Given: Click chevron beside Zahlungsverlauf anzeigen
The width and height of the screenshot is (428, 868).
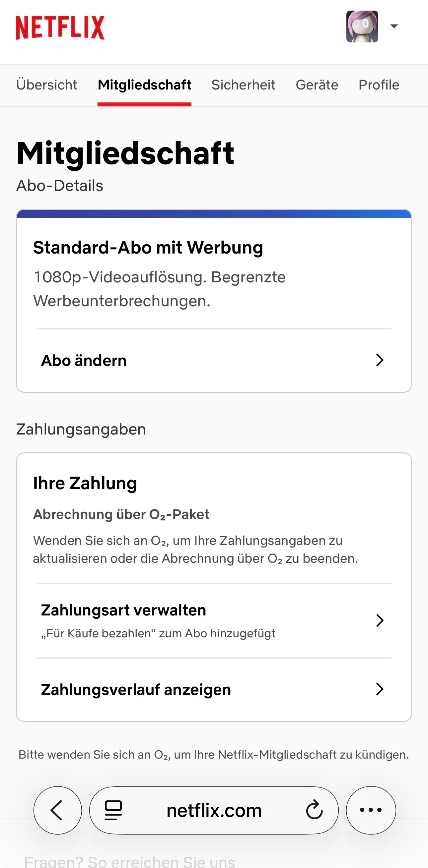Looking at the screenshot, I should coord(380,689).
